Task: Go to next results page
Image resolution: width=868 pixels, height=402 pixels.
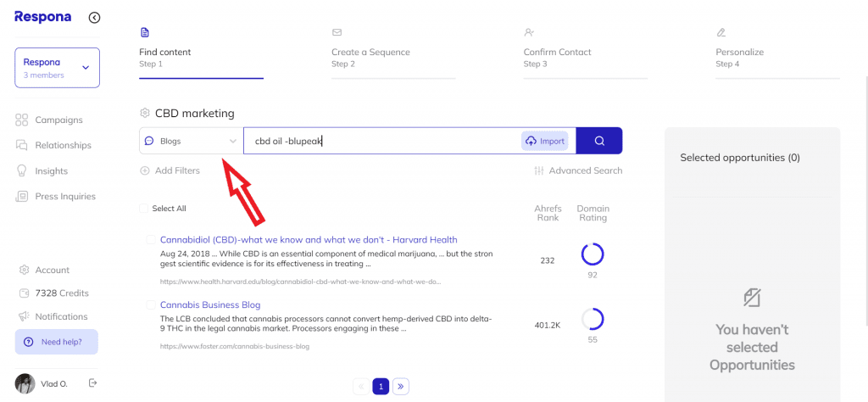Action: [401, 387]
